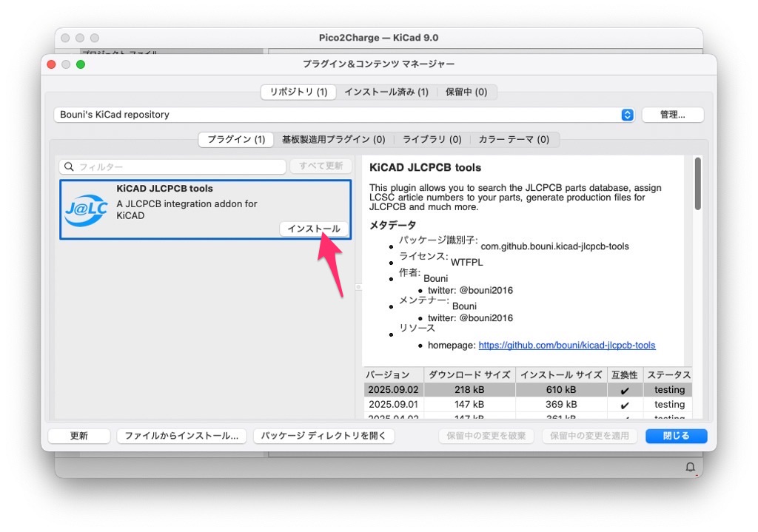
Task: Switch to 保留中 (0) tab
Action: click(466, 92)
